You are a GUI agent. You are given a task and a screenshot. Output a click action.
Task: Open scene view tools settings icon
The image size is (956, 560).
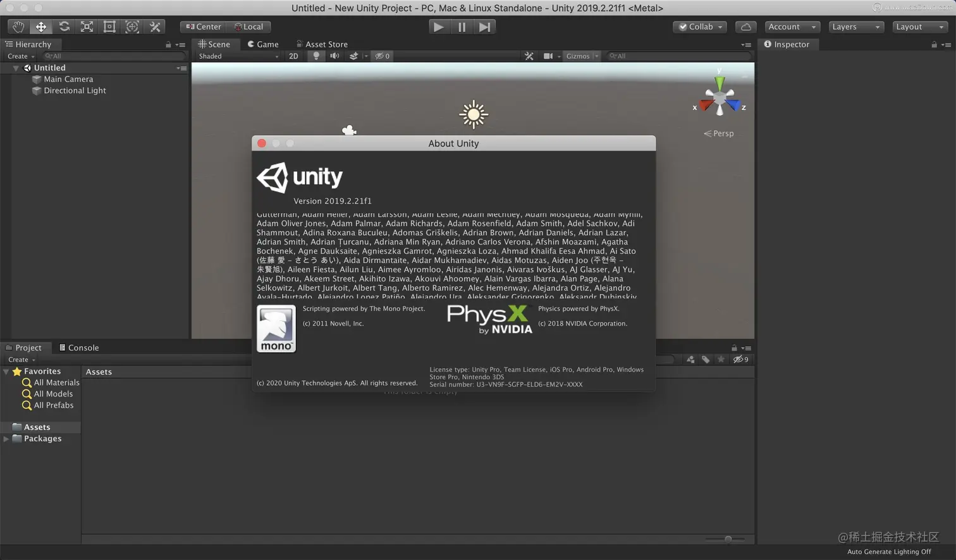529,56
